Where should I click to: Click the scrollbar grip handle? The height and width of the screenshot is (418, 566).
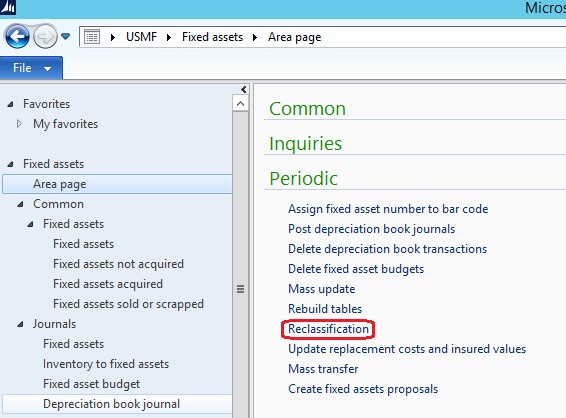tap(240, 289)
